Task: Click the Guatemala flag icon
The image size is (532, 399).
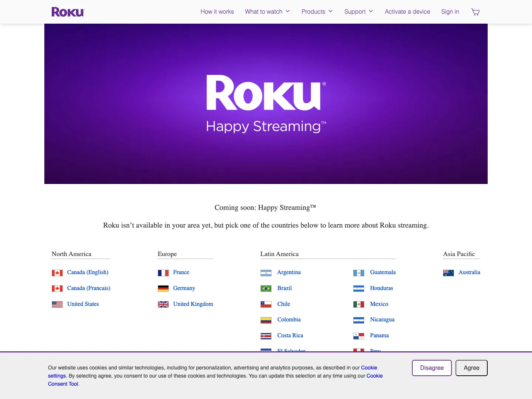Action: tap(359, 273)
